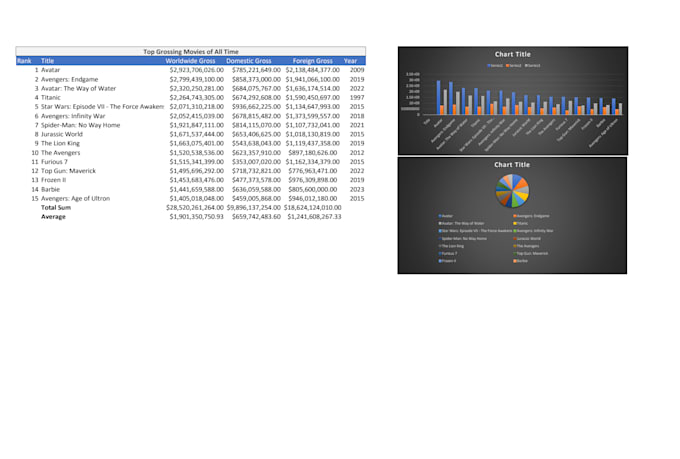Screen dimensions: 680x459
Task: Select the Frozen II table cell
Action: 53,180
